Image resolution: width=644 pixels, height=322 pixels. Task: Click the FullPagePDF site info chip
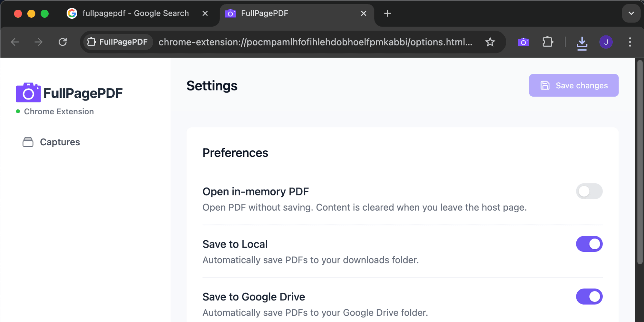pyautogui.click(x=118, y=42)
